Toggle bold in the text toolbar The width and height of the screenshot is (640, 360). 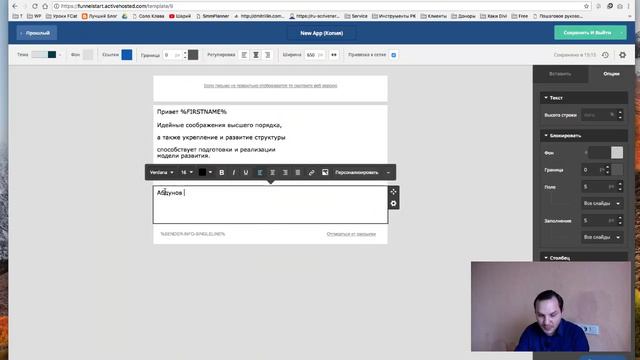click(x=222, y=172)
